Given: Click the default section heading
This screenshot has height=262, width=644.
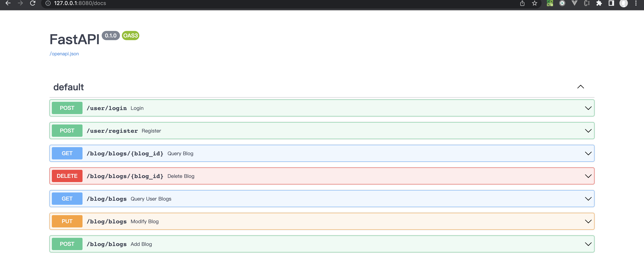Looking at the screenshot, I should point(69,87).
